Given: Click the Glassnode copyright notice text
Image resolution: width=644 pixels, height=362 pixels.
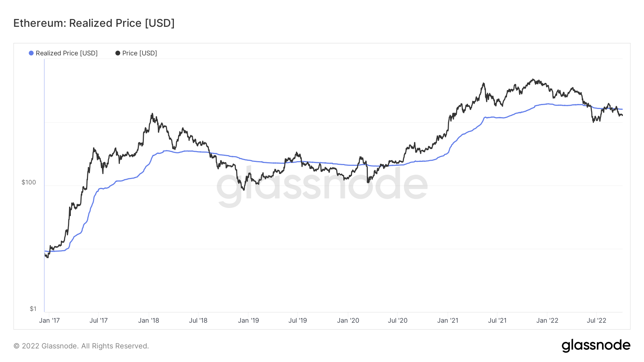Looking at the screenshot, I should click(81, 346).
